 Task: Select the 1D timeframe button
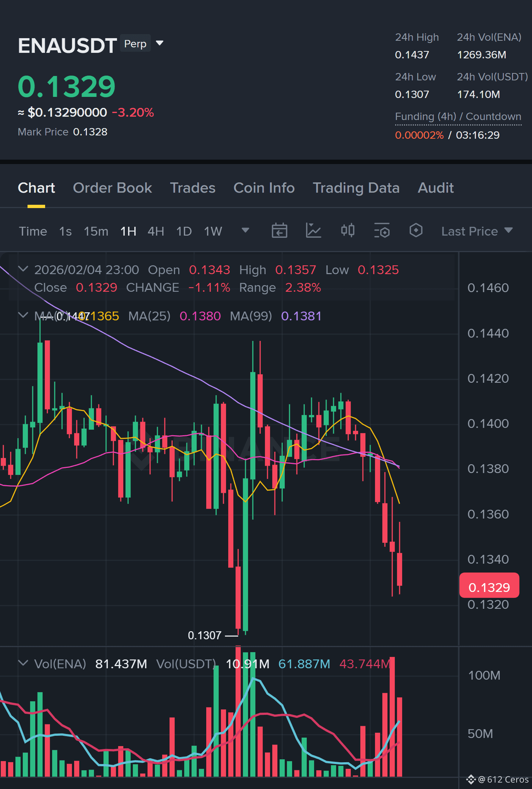click(184, 231)
